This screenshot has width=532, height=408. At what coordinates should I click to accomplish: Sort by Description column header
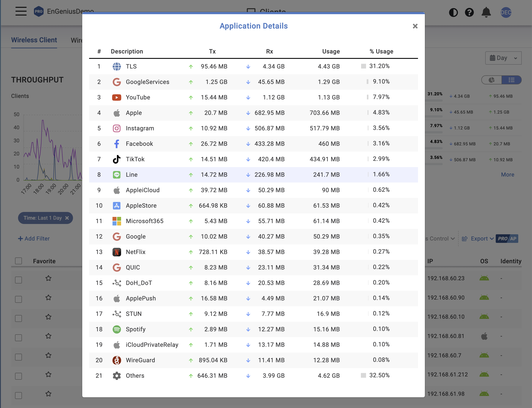[127, 52]
